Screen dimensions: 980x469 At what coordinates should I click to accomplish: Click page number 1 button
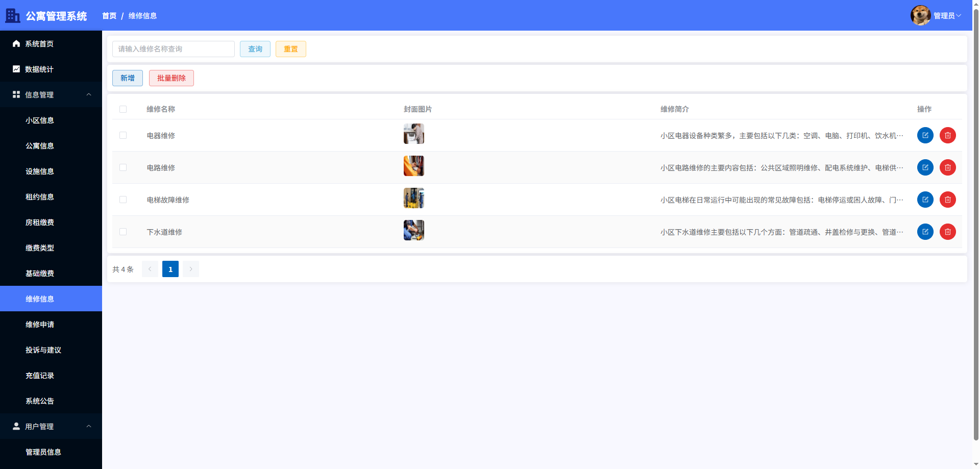[170, 269]
